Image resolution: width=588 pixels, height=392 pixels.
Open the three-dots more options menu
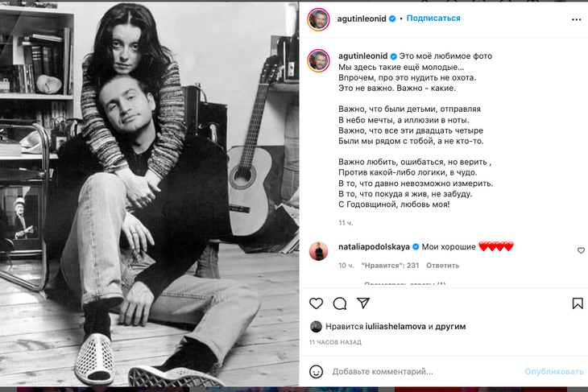coord(576,19)
